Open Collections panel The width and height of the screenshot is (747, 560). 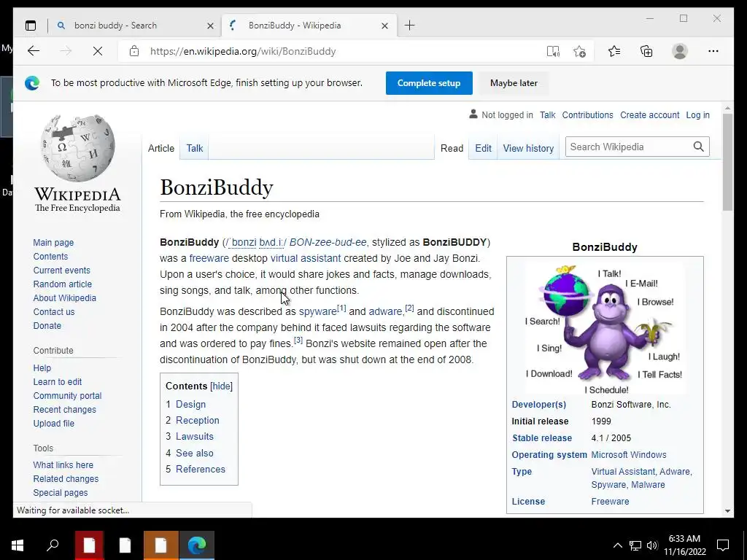click(646, 51)
